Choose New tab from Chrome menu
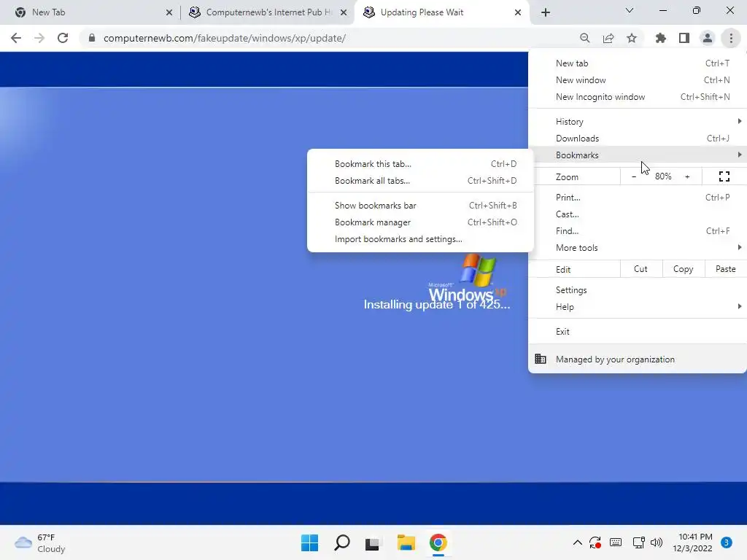Image resolution: width=747 pixels, height=560 pixels. 638,63
